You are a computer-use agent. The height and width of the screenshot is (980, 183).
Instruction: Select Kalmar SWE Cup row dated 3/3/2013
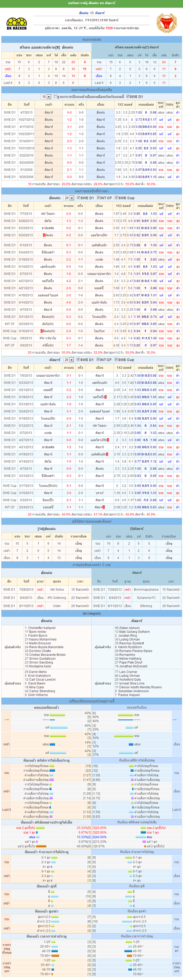[91, 500]
